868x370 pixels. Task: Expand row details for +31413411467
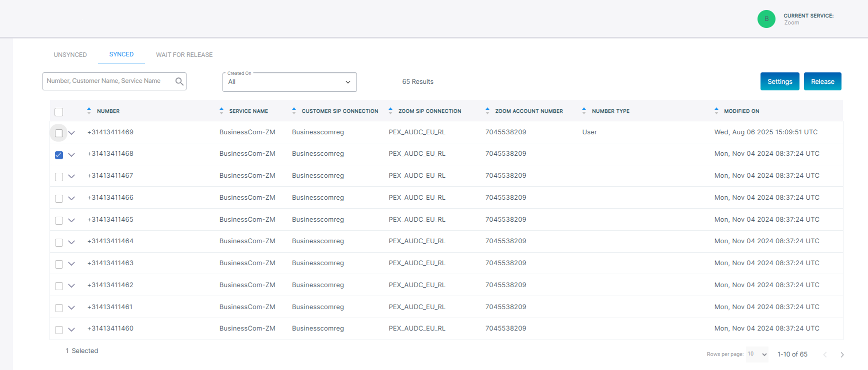click(71, 176)
